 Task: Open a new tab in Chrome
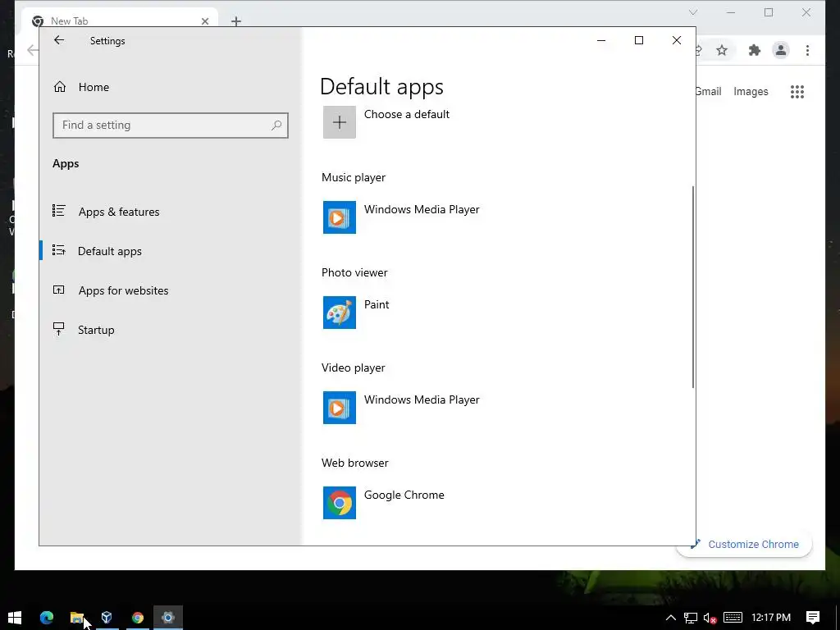(x=236, y=21)
